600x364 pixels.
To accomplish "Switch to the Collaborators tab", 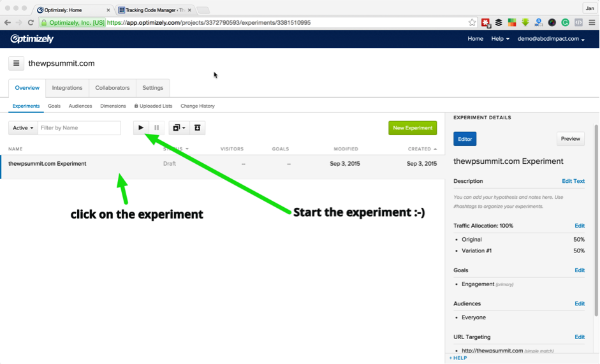I will (x=112, y=88).
